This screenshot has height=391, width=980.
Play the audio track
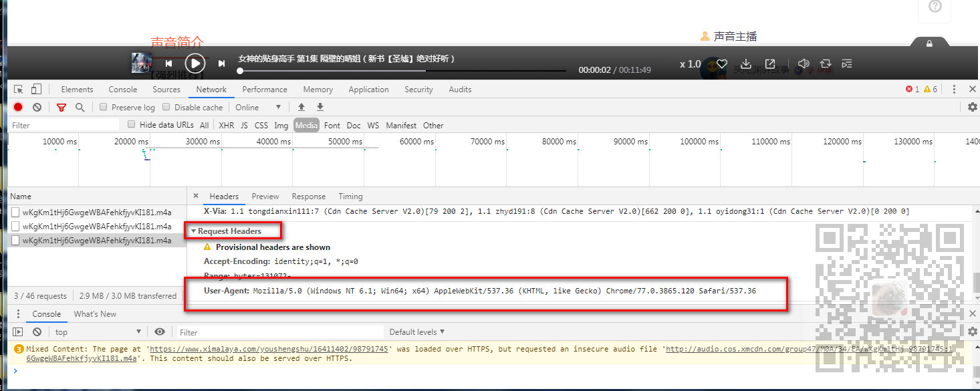195,63
